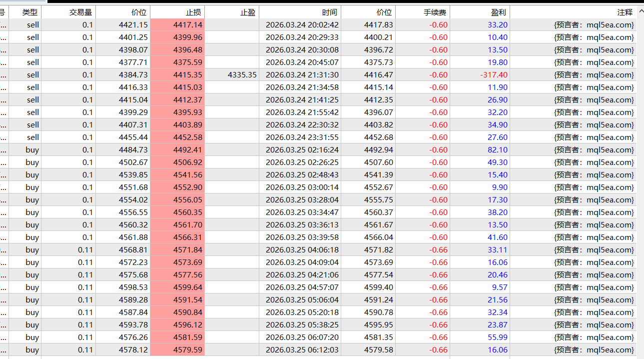Click the time cell 2026.03.24 20:02:42
This screenshot has width=644, height=359.
coord(302,25)
